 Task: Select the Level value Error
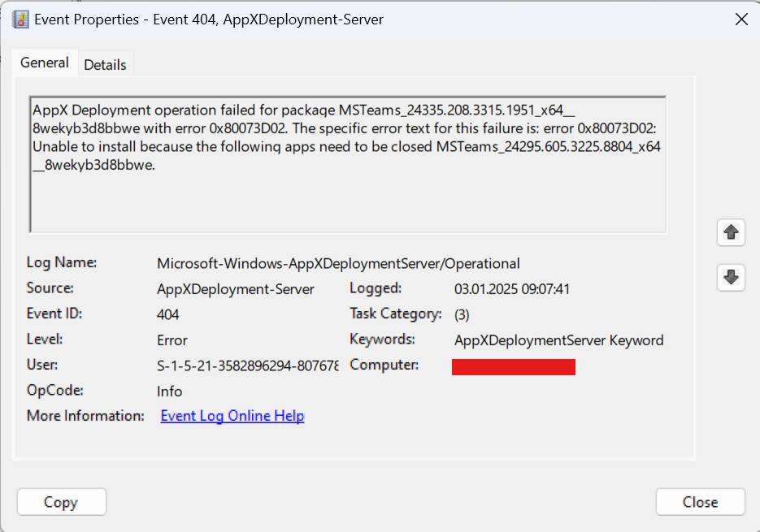(172, 340)
